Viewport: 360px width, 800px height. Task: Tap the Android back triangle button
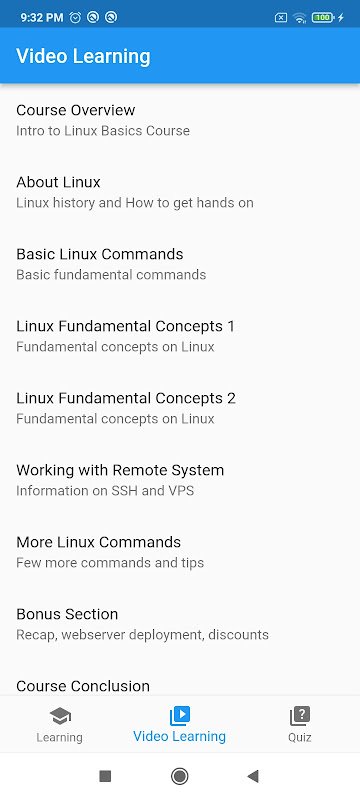coord(253,776)
